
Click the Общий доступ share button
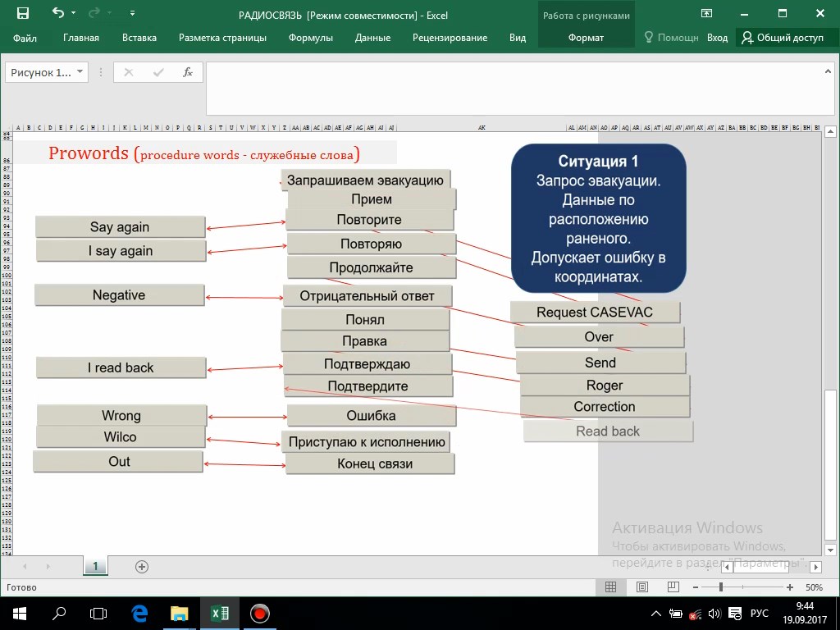pos(783,38)
